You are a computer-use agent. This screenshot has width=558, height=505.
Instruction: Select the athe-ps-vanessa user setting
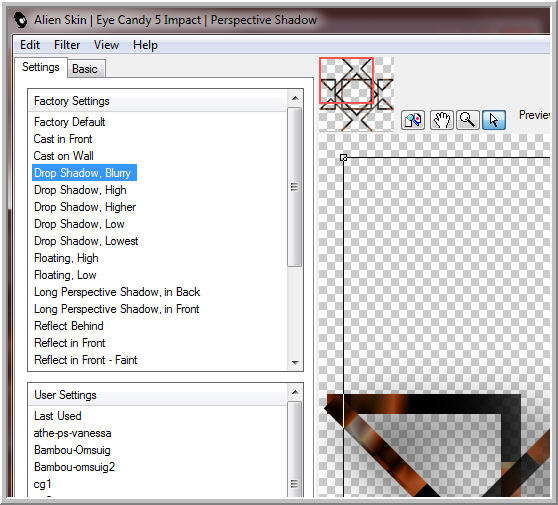72,433
